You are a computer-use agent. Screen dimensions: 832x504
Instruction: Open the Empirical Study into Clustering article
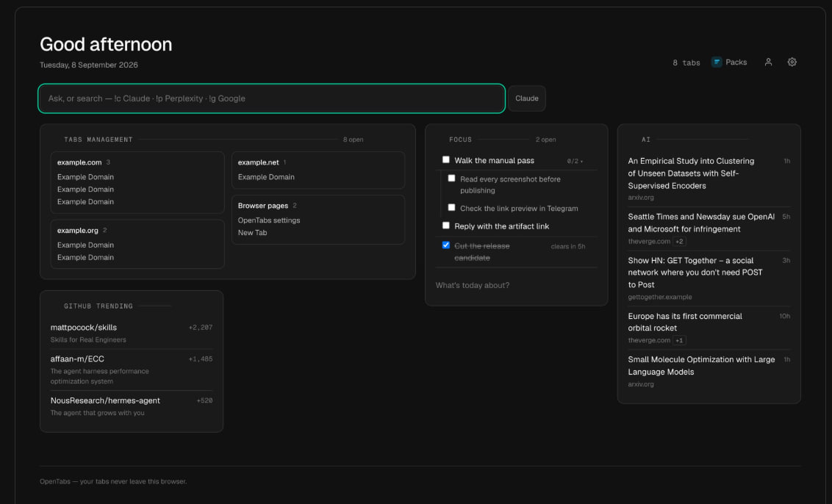coord(691,173)
